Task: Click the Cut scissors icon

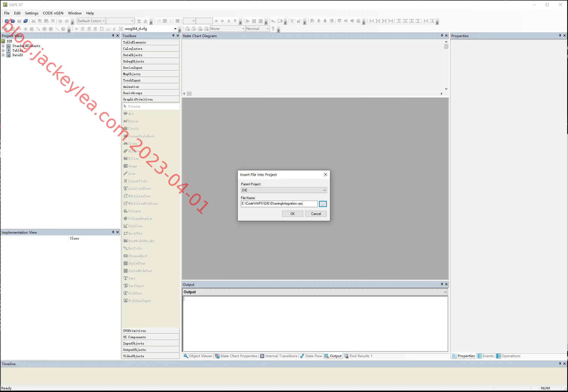Action: [33, 21]
